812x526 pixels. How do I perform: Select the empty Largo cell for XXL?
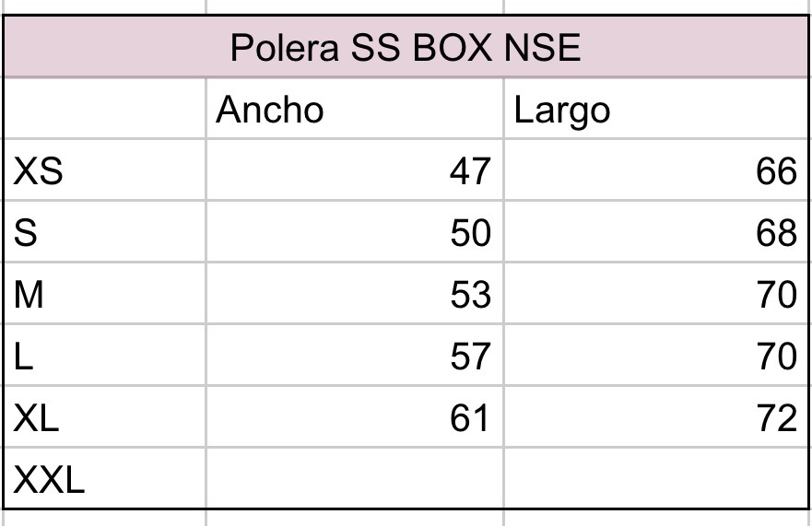pyautogui.click(x=655, y=479)
